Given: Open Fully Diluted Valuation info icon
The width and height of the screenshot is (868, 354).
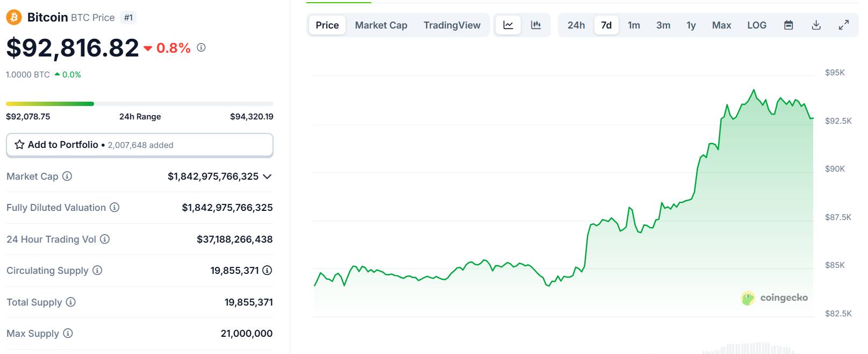Looking at the screenshot, I should point(114,207).
